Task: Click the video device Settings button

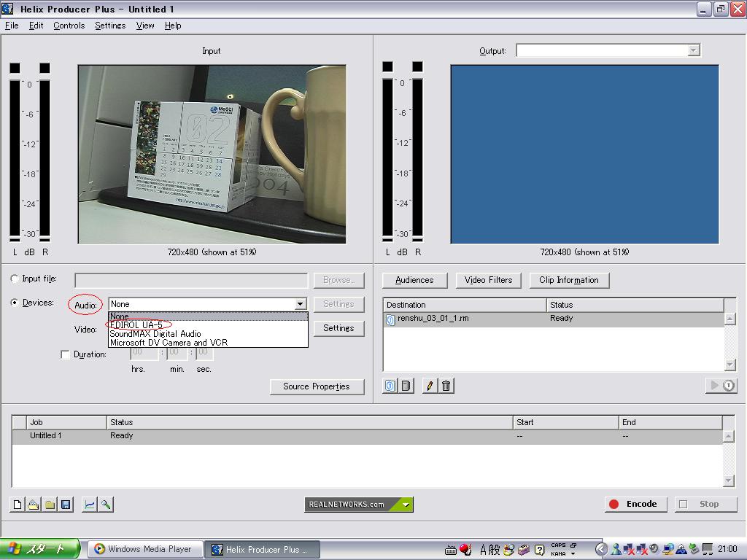Action: [338, 328]
